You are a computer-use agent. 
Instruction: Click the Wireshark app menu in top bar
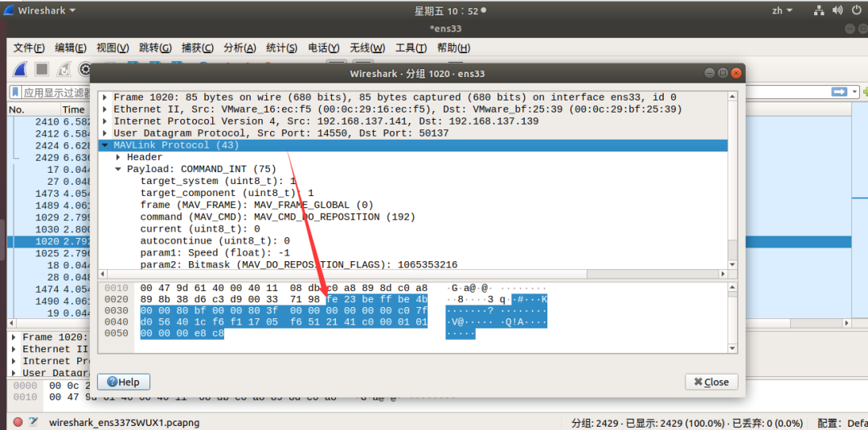[40, 10]
